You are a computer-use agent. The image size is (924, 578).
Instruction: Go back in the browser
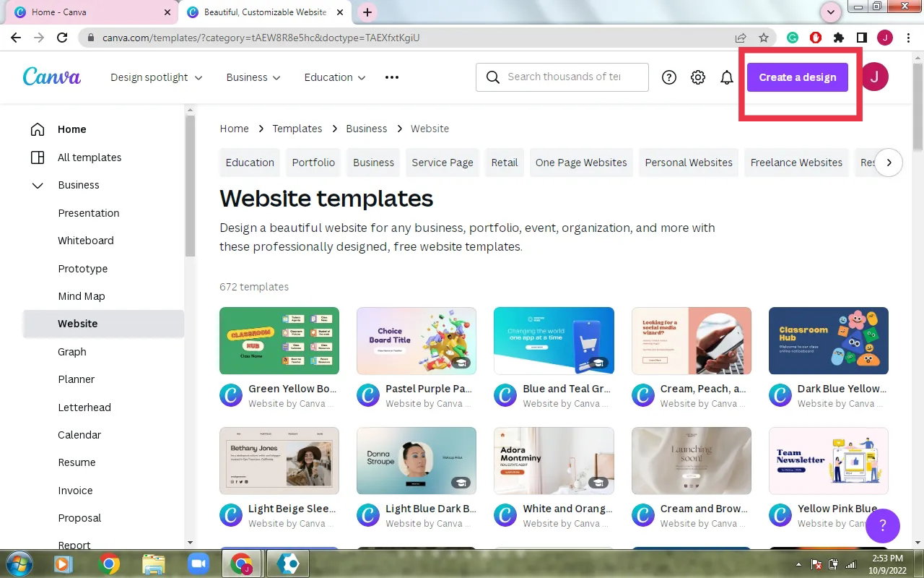pos(16,38)
